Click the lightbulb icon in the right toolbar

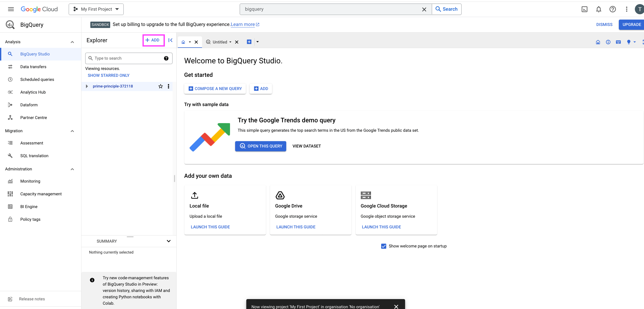point(629,42)
